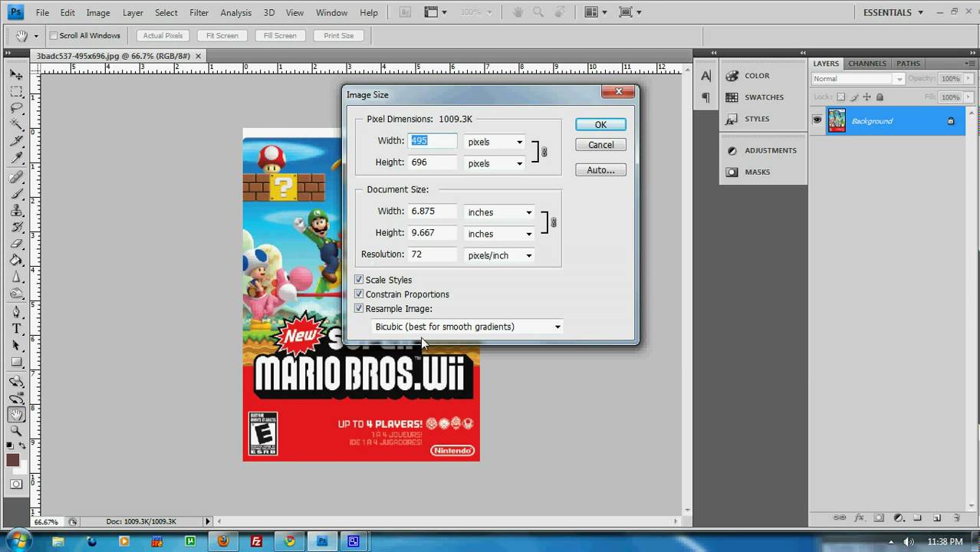Open the Window menu

click(x=331, y=12)
